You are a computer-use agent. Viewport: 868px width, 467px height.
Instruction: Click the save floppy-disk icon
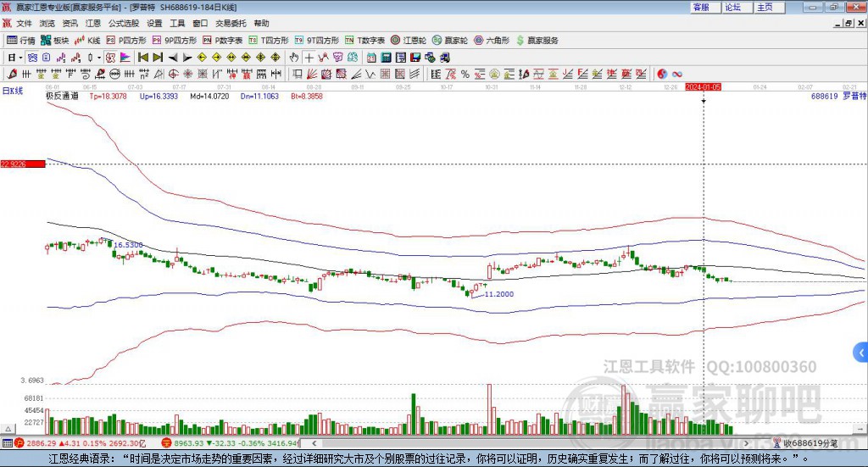pos(415,58)
